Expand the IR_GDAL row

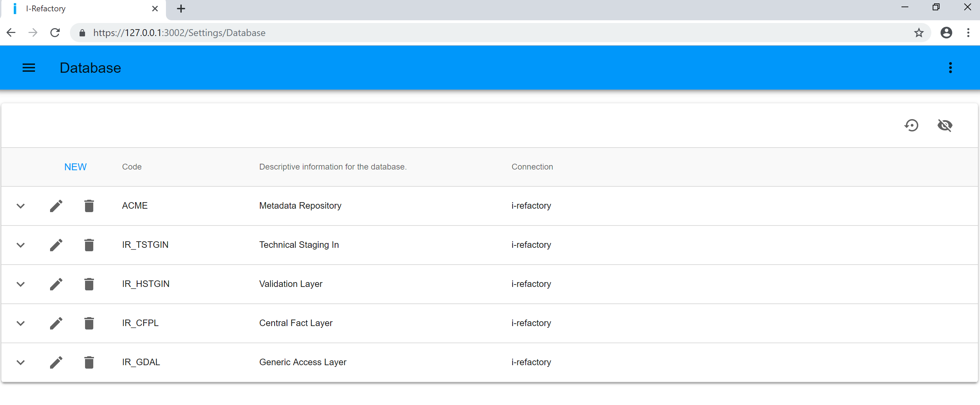click(21, 363)
